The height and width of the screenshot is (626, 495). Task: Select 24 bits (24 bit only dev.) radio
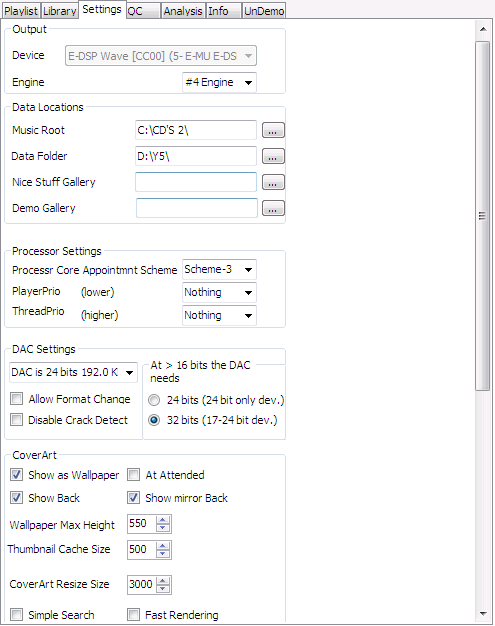(x=154, y=400)
